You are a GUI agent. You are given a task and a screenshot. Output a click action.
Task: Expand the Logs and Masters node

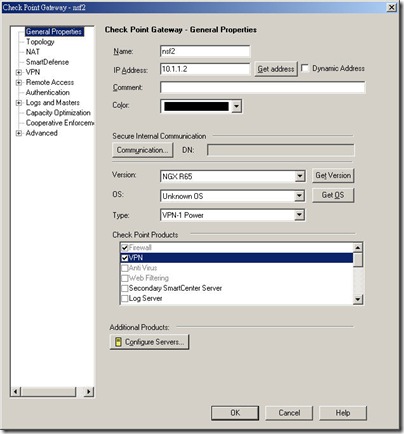coord(19,103)
